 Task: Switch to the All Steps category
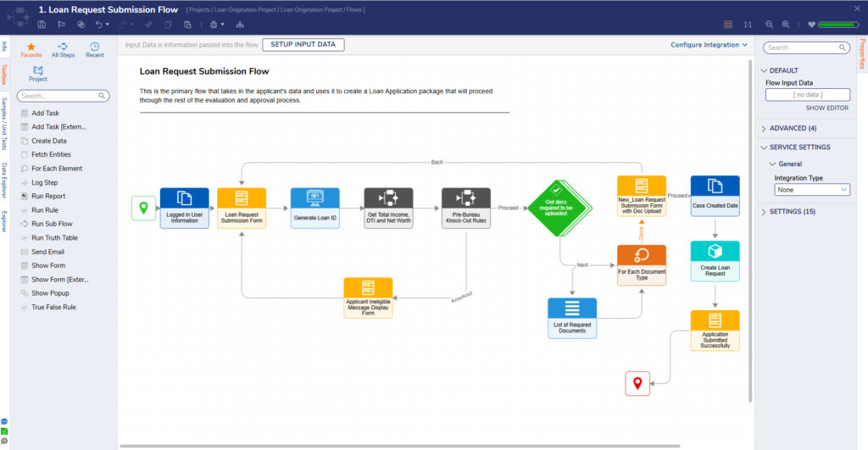[x=63, y=50]
